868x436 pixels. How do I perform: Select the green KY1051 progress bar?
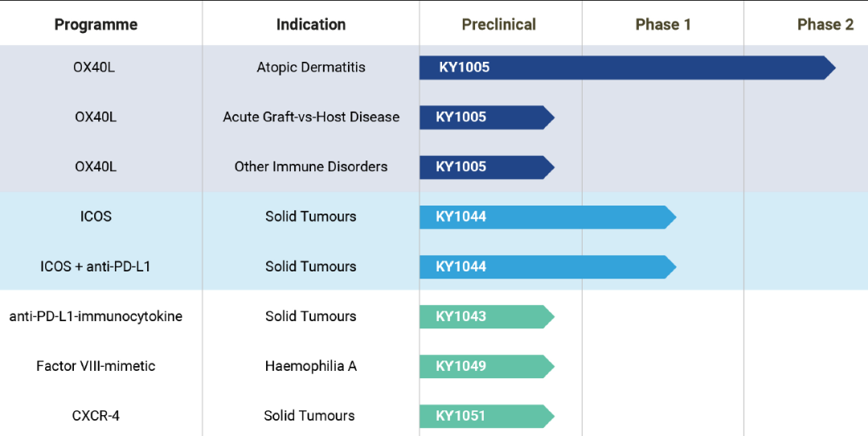486,416
